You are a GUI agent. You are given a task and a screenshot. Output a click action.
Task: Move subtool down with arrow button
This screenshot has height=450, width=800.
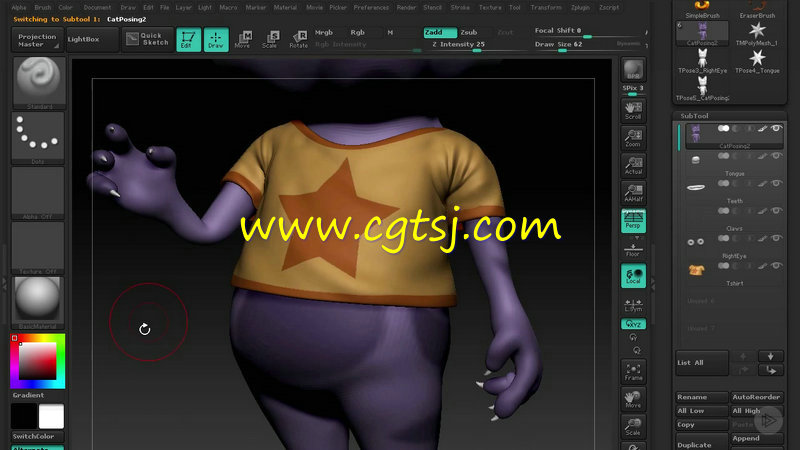pos(770,356)
